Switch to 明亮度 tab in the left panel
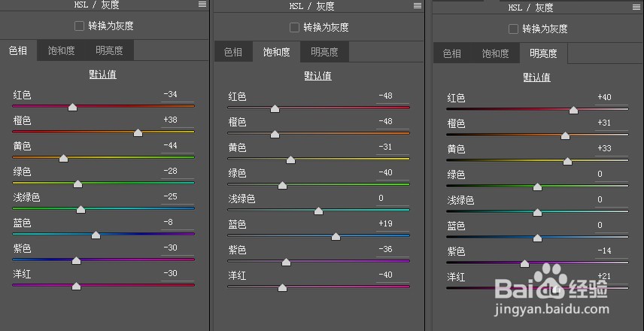Screen dimensions: 644x331 pyautogui.click(x=109, y=50)
